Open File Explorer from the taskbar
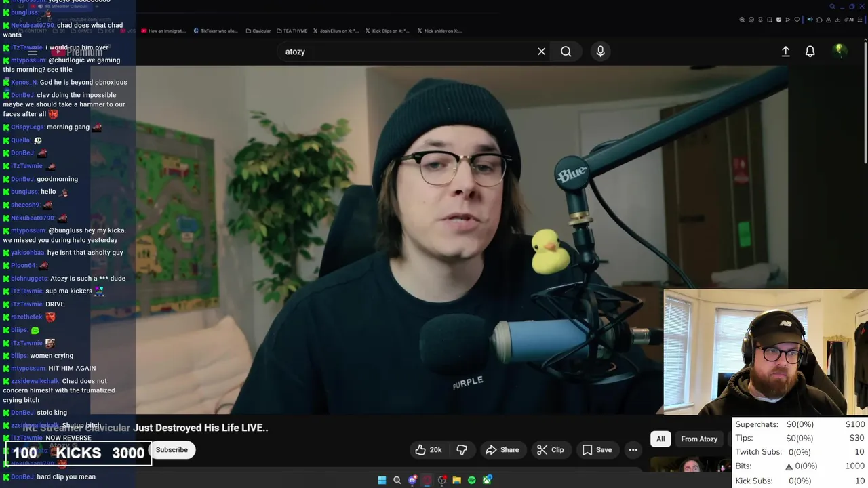This screenshot has height=488, width=868. pos(457,480)
